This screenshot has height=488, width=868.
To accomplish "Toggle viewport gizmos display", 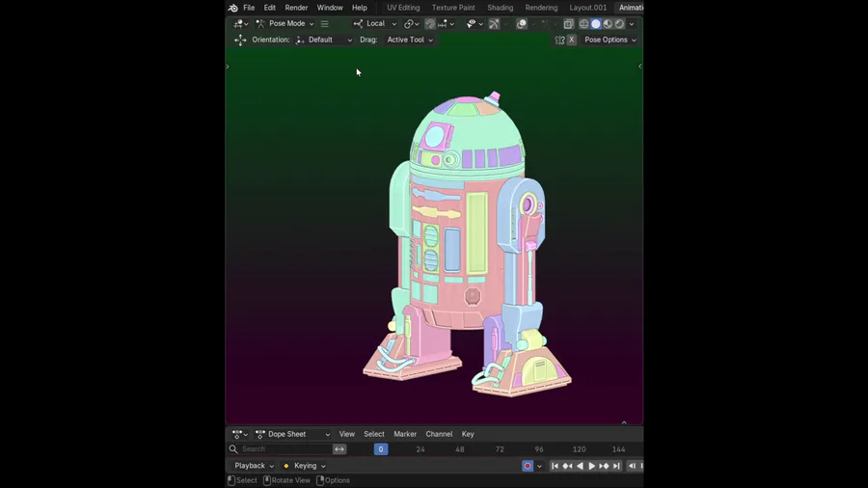I will point(494,24).
